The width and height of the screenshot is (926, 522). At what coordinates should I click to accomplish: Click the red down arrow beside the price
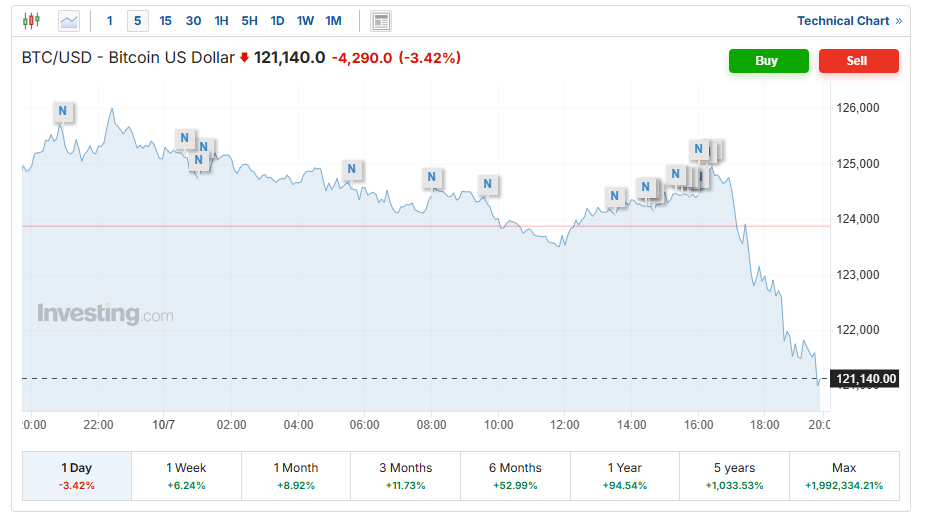coord(244,58)
